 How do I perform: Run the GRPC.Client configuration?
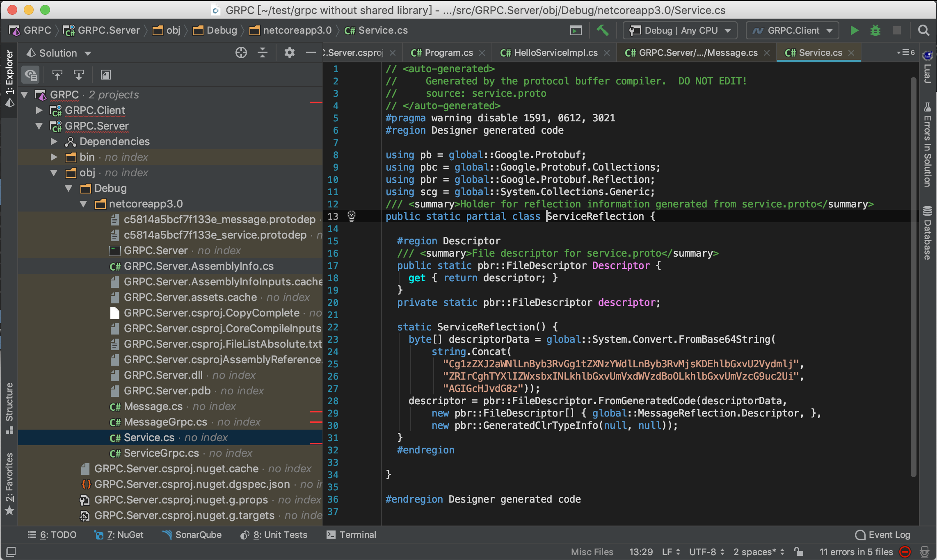[x=855, y=31]
